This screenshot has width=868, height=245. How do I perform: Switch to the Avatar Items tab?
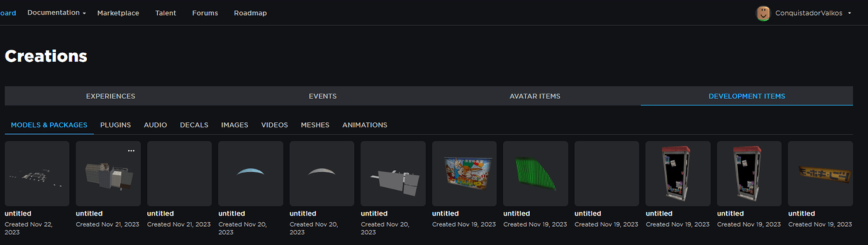pos(535,96)
